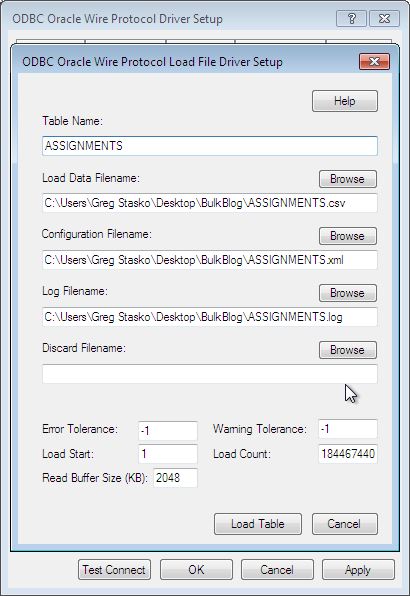
Task: Click the Help button in Load File dialog
Action: (x=345, y=101)
